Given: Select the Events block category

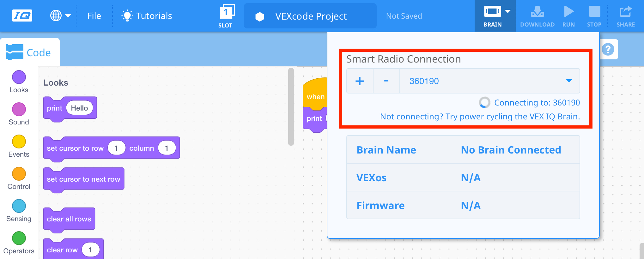Looking at the screenshot, I should pos(19,146).
